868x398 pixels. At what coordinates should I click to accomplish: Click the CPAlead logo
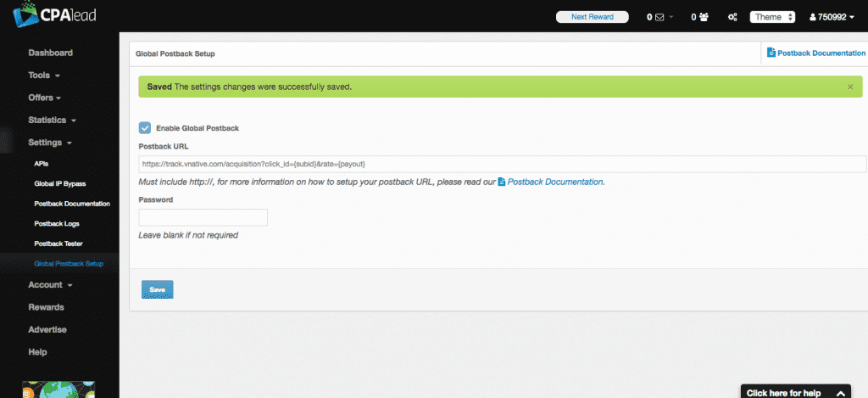[50, 16]
